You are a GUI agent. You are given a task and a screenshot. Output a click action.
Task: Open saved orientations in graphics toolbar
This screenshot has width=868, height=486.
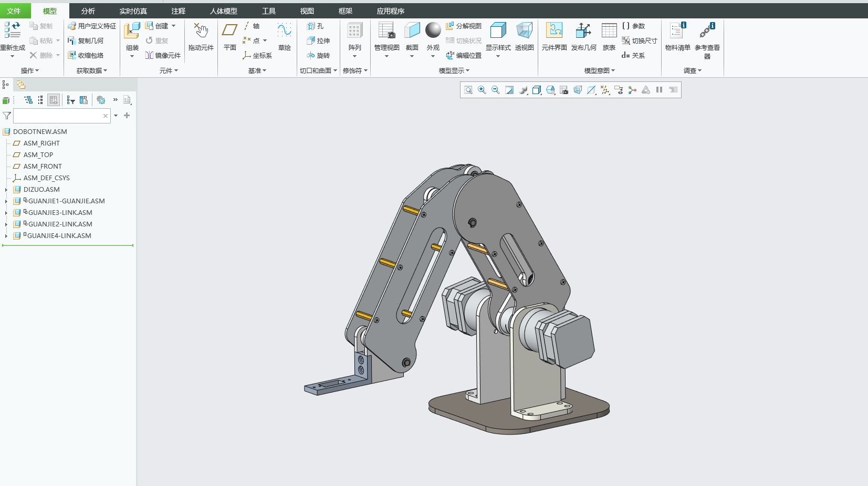point(550,90)
